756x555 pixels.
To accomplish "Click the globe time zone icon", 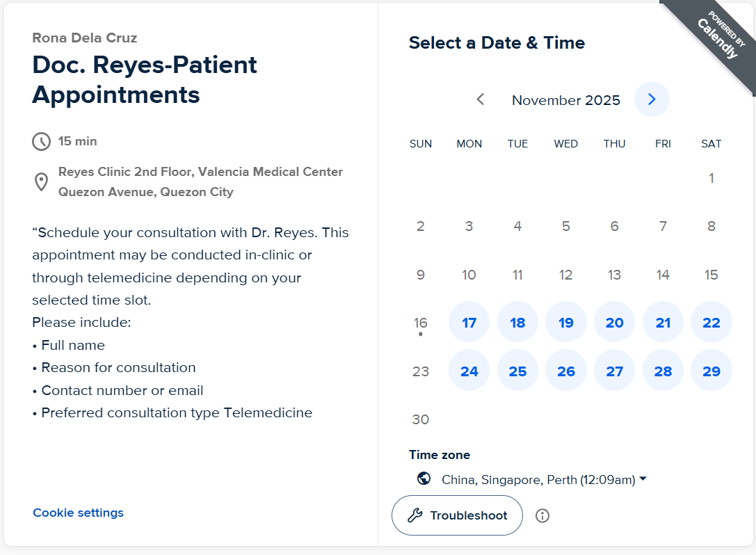I will point(424,478).
